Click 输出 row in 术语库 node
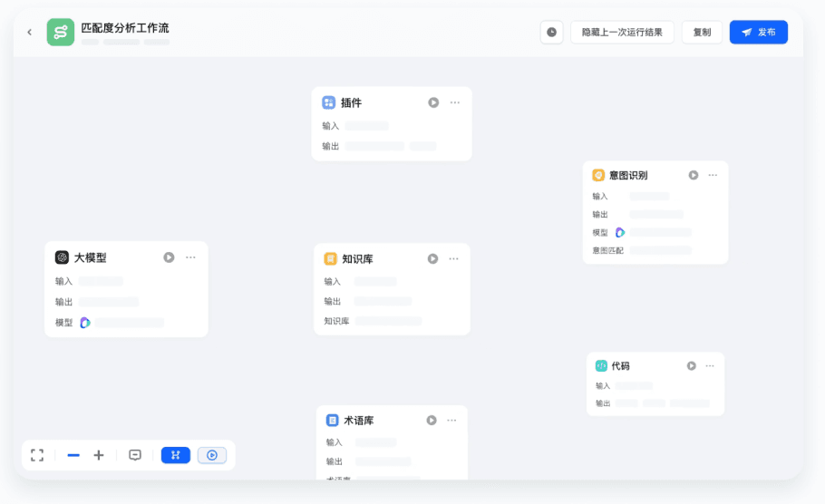Screen dimensions: 825x504 pos(368,461)
